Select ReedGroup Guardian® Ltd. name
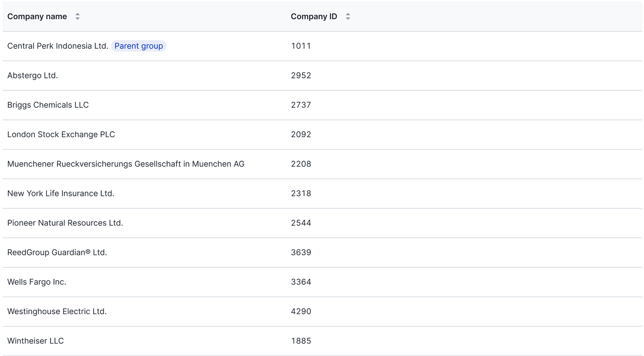 point(57,253)
